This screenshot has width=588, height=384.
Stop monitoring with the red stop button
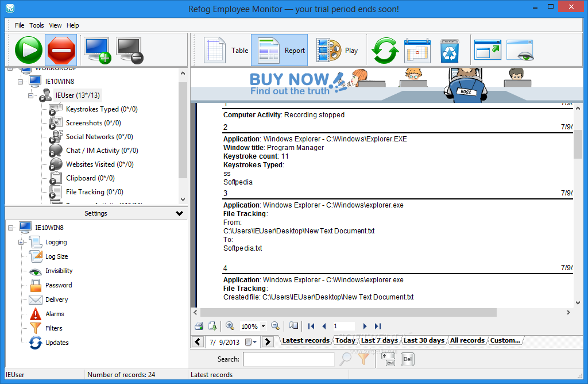click(61, 50)
